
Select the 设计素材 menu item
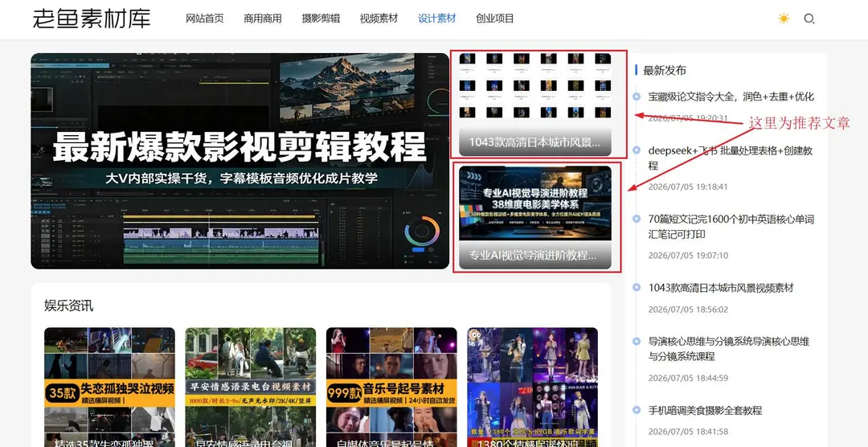[436, 18]
